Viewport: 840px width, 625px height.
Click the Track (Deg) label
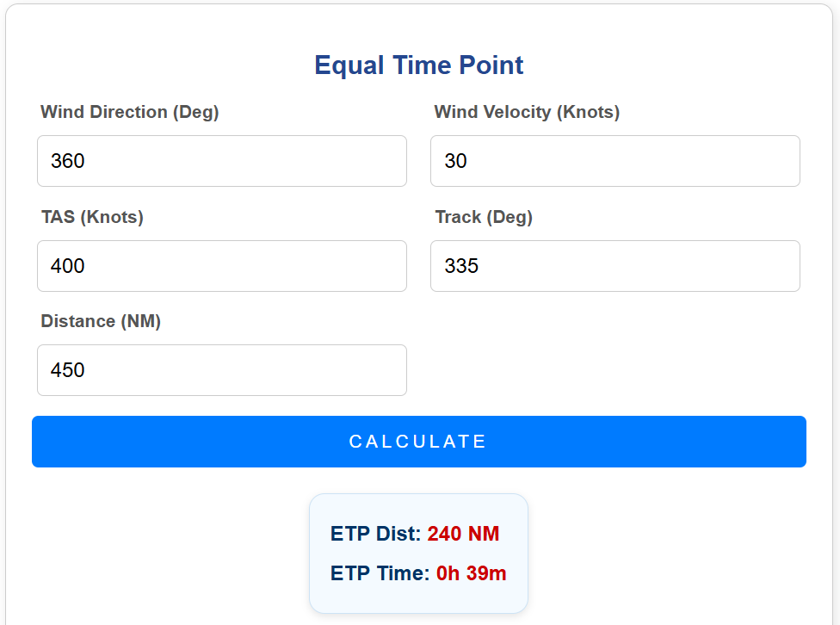click(x=484, y=217)
